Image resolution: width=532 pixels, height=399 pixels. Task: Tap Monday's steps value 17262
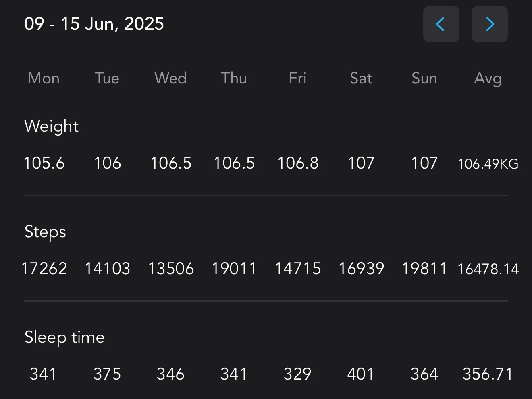(44, 269)
